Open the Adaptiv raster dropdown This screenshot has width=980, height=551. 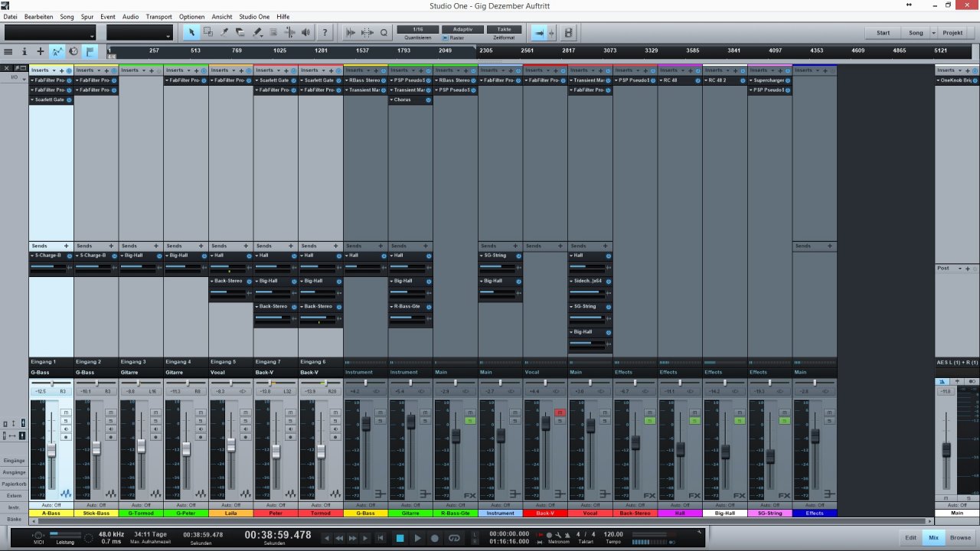click(x=462, y=29)
